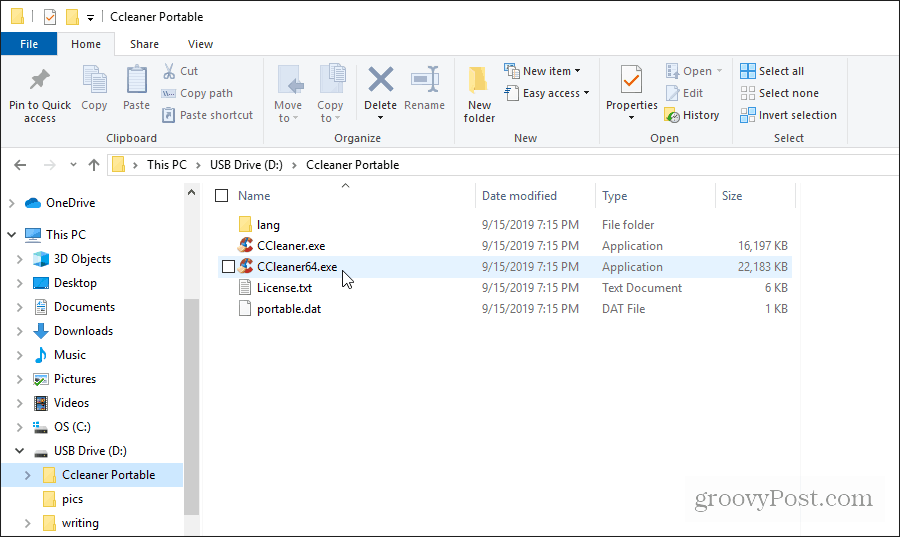Sort by Date modified column
The width and height of the screenshot is (900, 537).
point(519,196)
